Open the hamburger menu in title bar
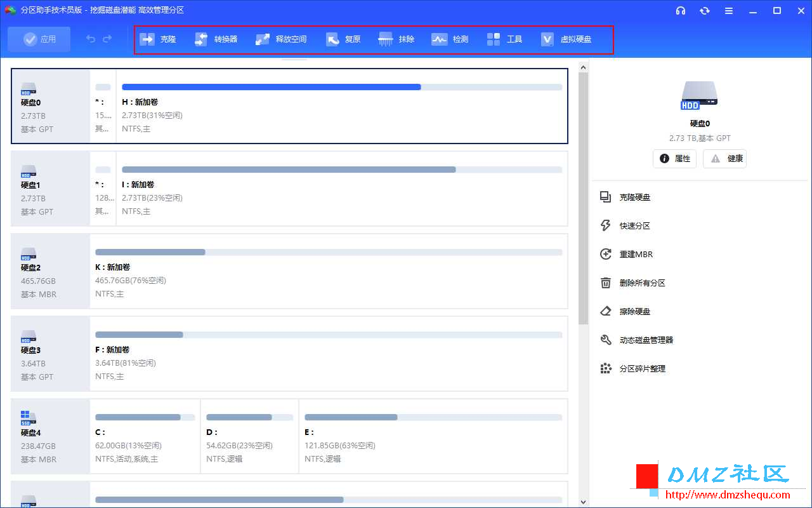 (729, 11)
